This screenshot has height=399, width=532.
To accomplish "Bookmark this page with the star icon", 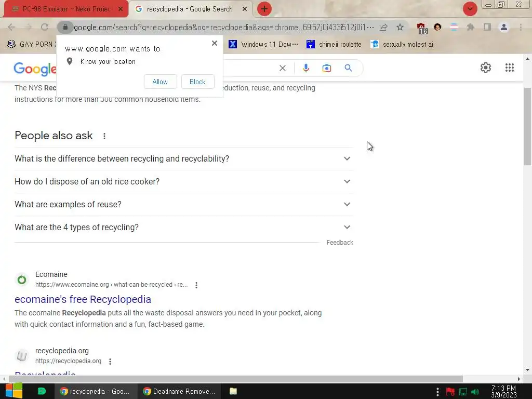I will click(x=400, y=27).
